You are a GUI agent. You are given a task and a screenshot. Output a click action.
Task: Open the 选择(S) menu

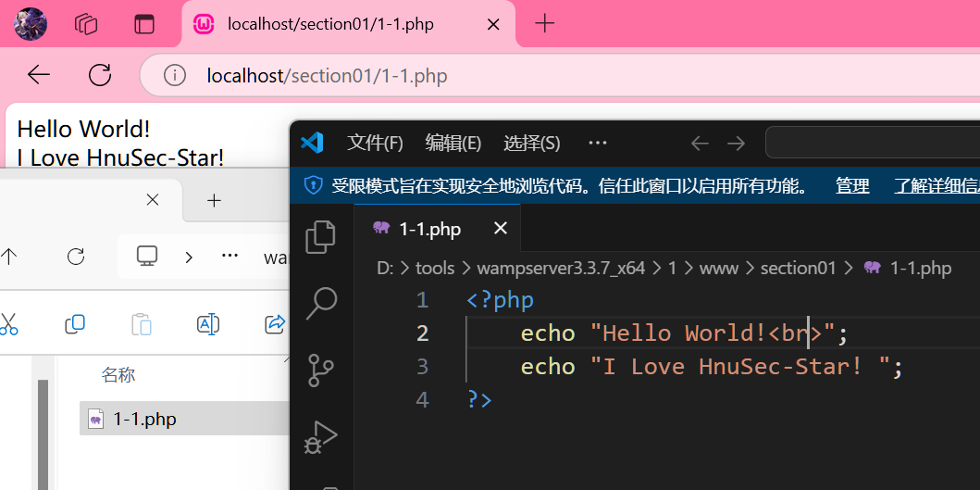pyautogui.click(x=531, y=143)
